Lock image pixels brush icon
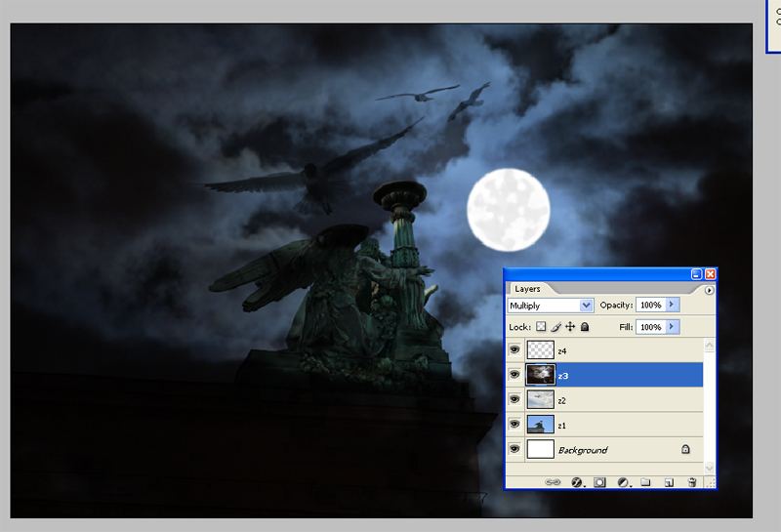781x532 pixels. pos(555,327)
